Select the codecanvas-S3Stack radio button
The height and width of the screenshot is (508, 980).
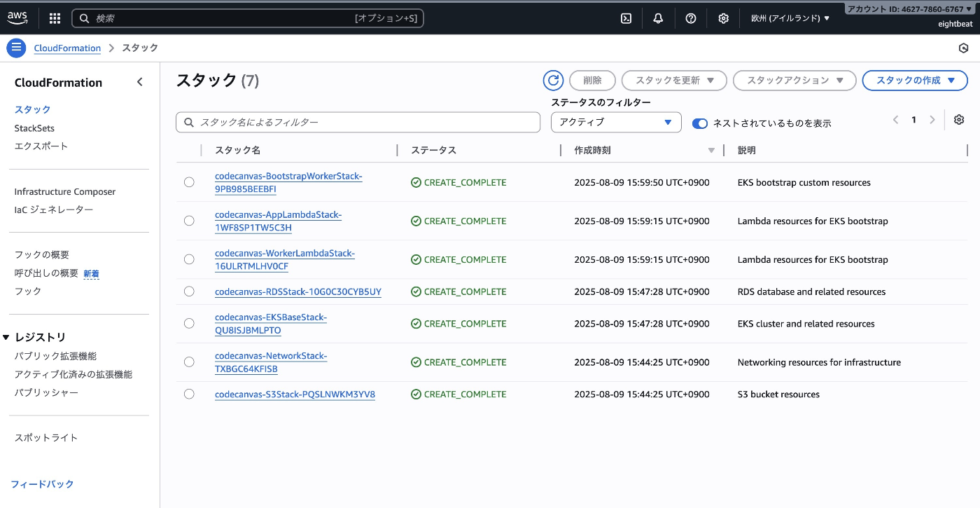189,394
